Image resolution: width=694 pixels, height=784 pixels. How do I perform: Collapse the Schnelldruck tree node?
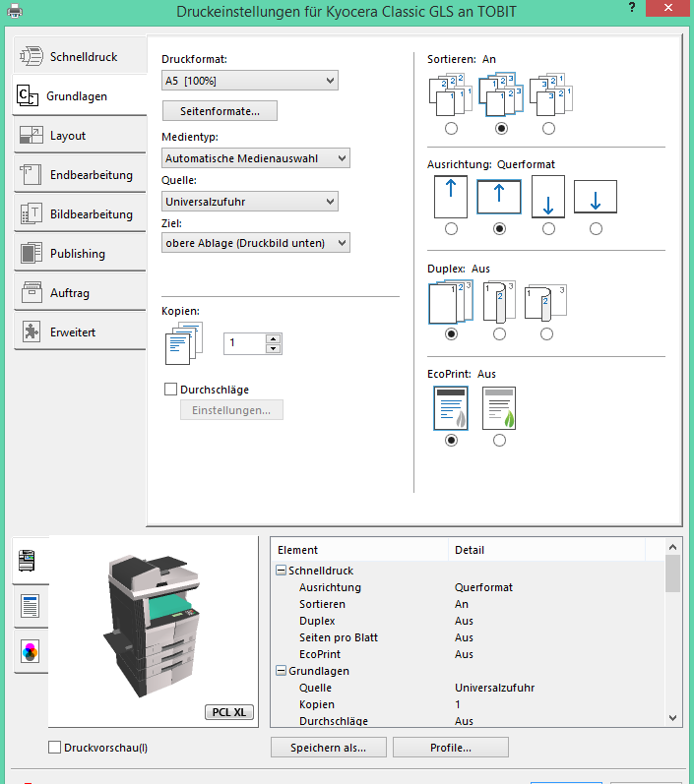[x=281, y=570]
